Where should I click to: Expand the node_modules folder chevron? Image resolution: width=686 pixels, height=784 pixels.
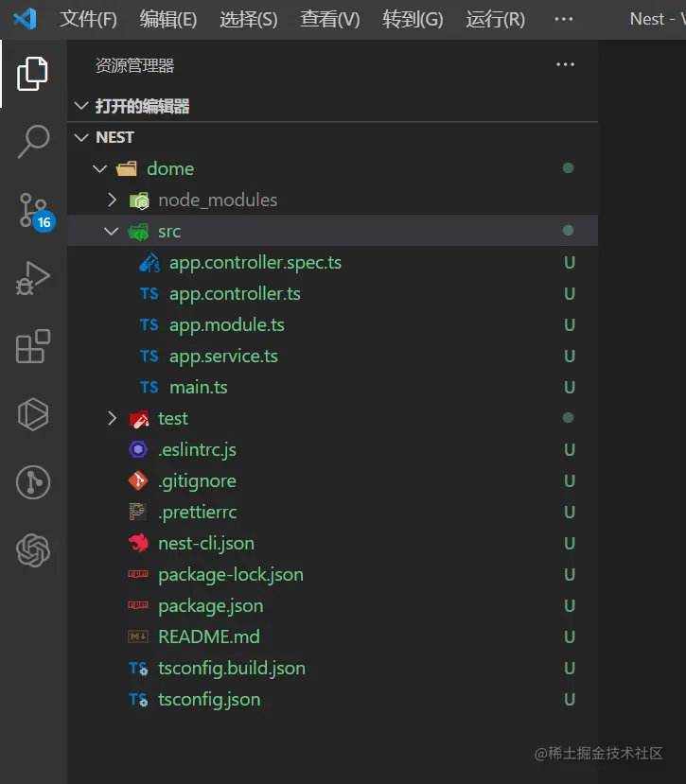pos(112,200)
